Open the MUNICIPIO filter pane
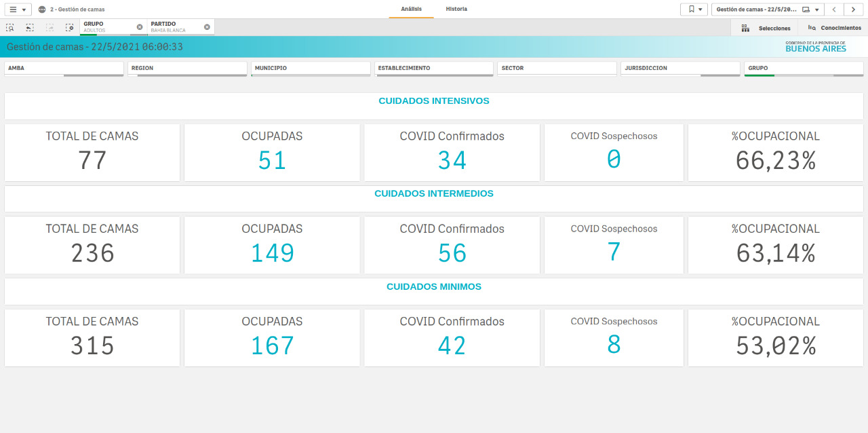This screenshot has height=433, width=868. (311, 68)
